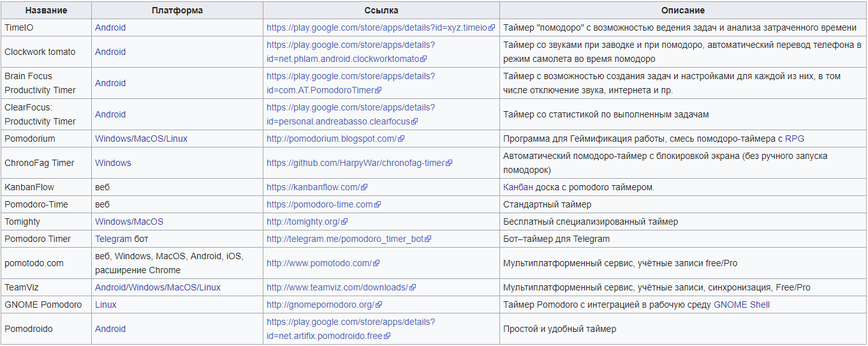Click external-link icon next to pomodoro-time.com
This screenshot has width=868, height=346.
[x=378, y=205]
